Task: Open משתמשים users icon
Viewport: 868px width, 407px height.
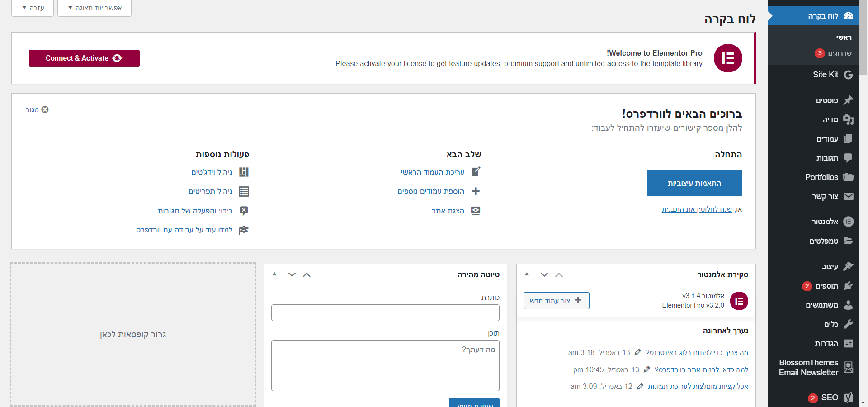Action: point(849,305)
